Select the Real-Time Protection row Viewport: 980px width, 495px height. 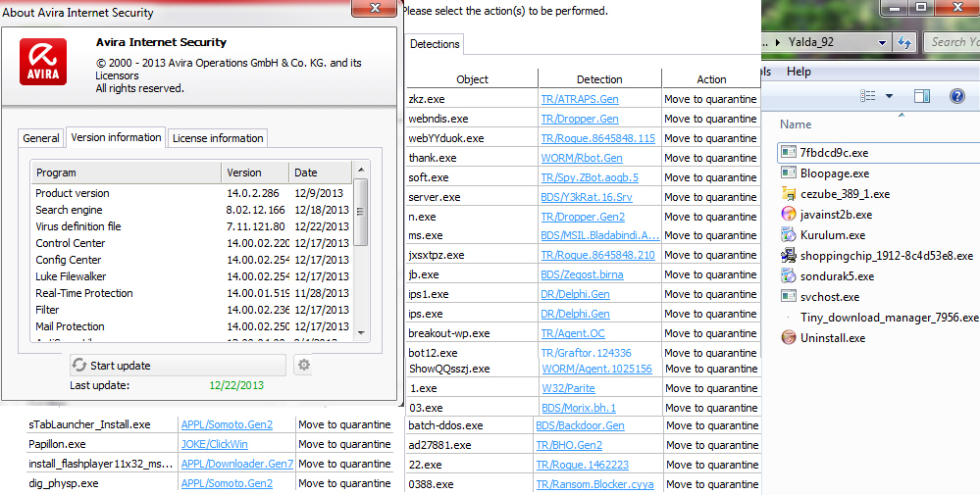coord(192,293)
